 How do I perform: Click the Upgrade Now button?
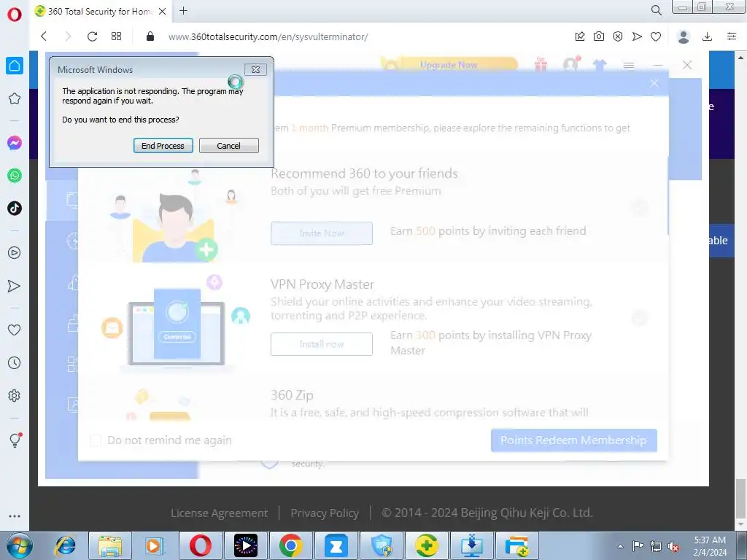pos(449,65)
